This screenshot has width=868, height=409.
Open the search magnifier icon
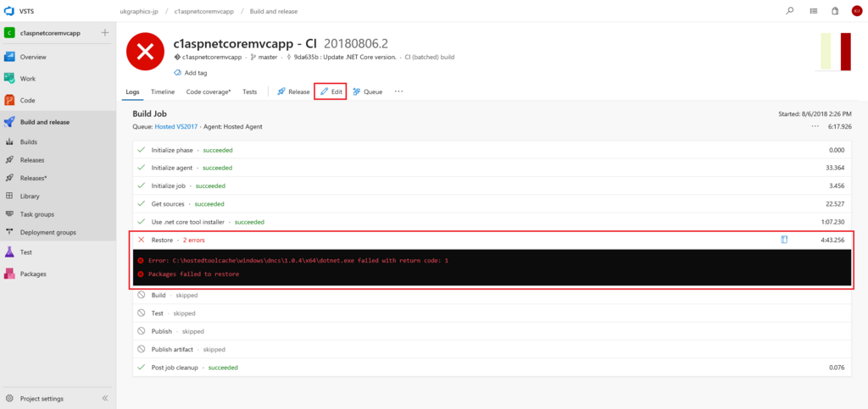pyautogui.click(x=790, y=10)
